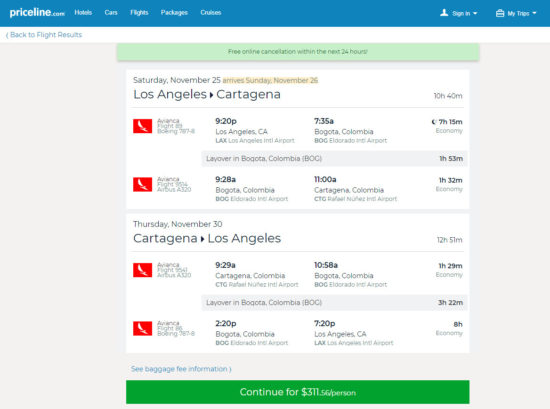Click 'arrives Sunday, November 26' highlighted text
The height and width of the screenshot is (409, 550).
coord(270,80)
